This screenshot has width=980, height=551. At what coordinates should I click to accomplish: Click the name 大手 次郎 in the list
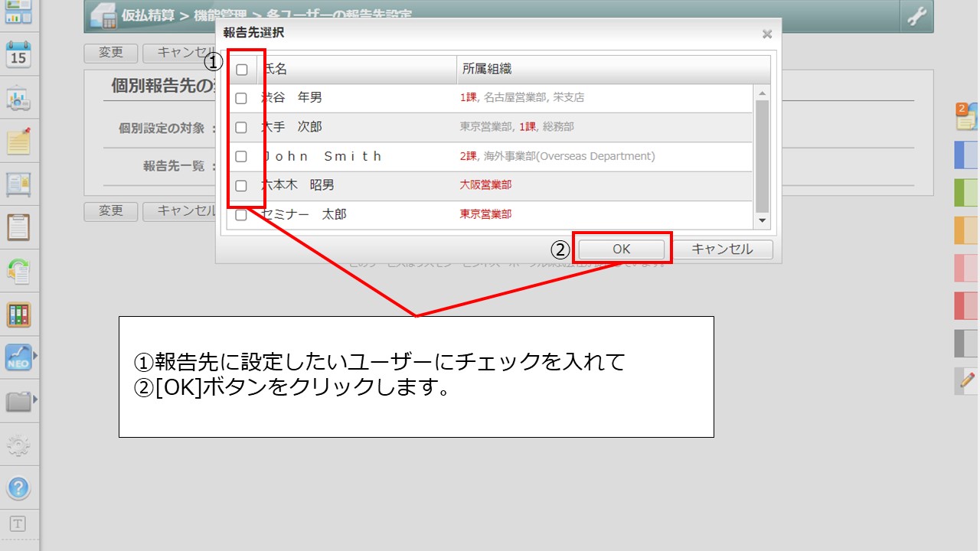(x=292, y=127)
